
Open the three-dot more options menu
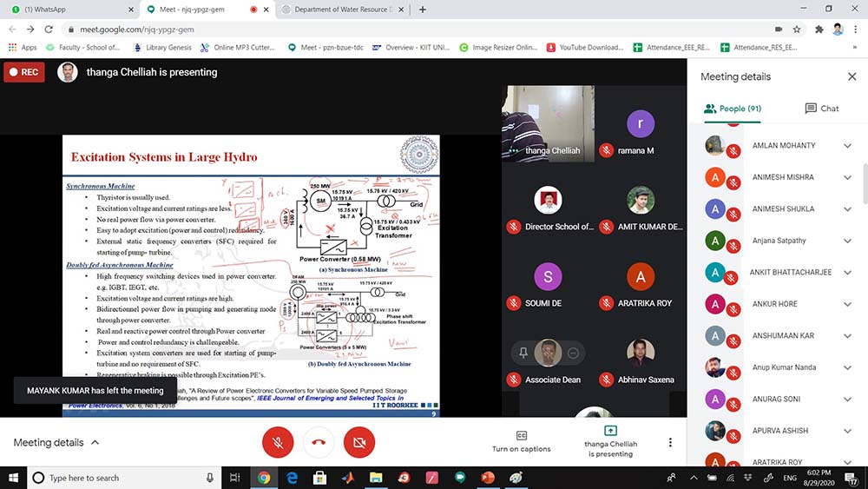(670, 442)
